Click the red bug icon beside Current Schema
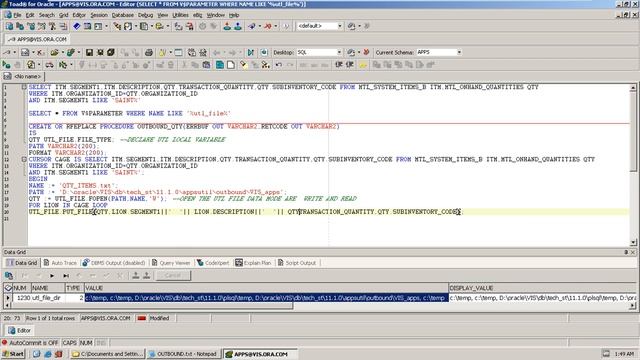 [366, 53]
